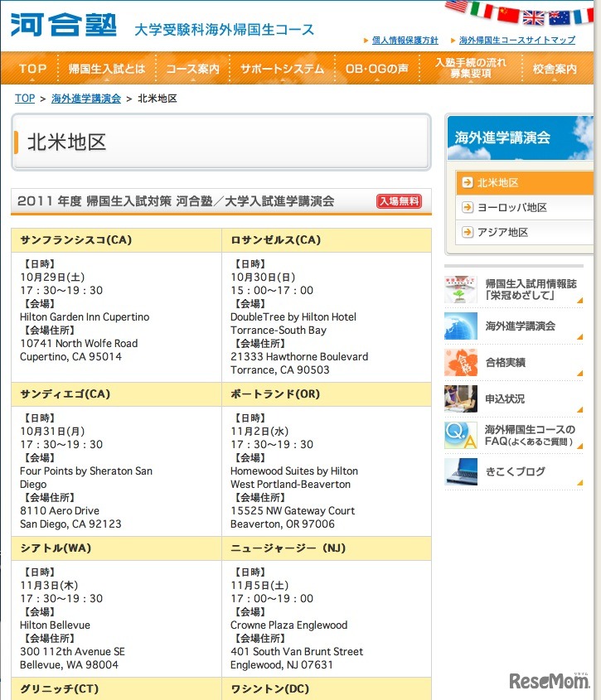Click 15525 NW Gateway Court address text
The width and height of the screenshot is (601, 700).
293,511
